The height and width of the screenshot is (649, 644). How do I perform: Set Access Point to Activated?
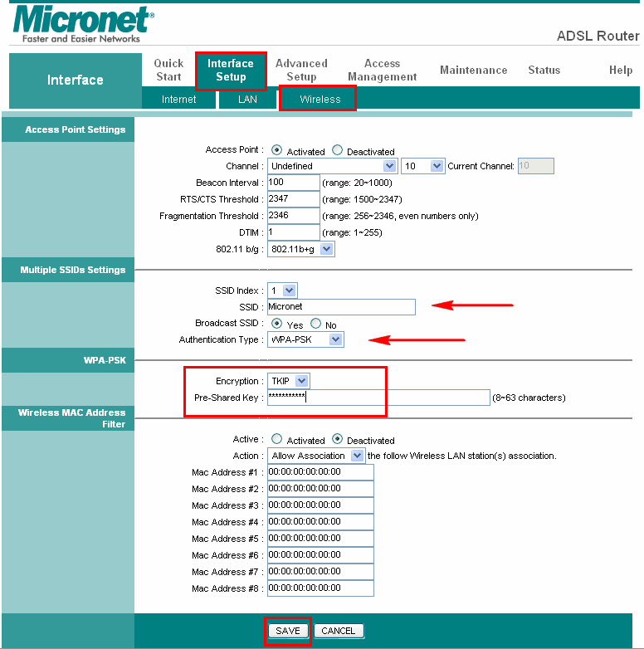(x=276, y=150)
